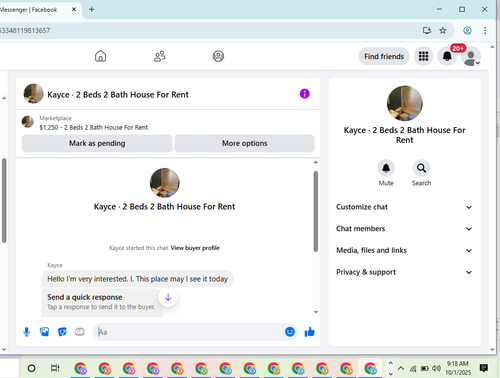Click Kayce's message 'Hello I'm very interested'

pyautogui.click(x=137, y=279)
